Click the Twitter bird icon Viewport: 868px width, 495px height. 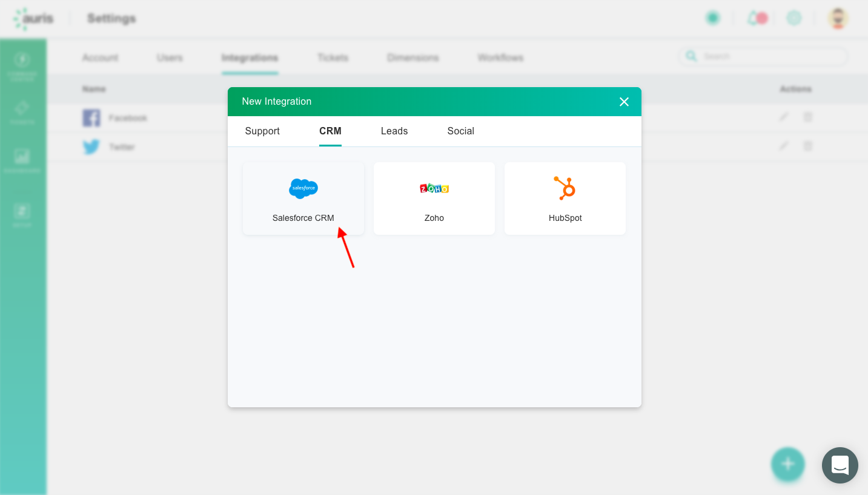click(x=91, y=147)
